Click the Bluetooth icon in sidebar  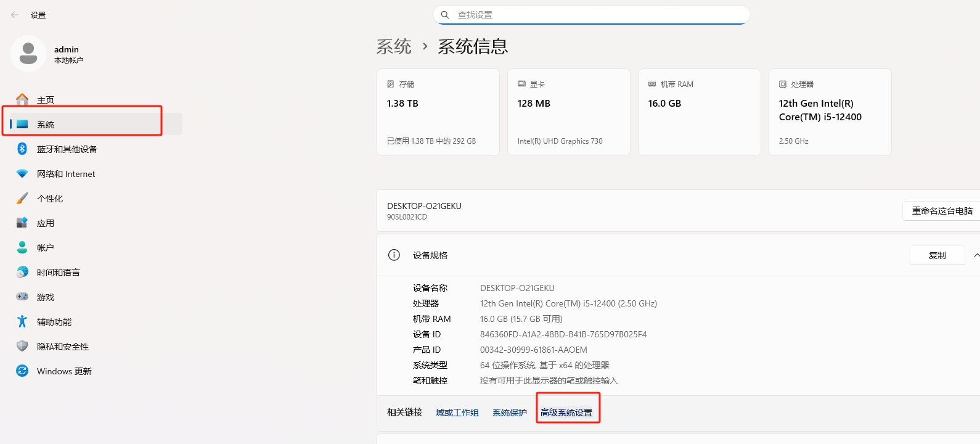coord(22,149)
